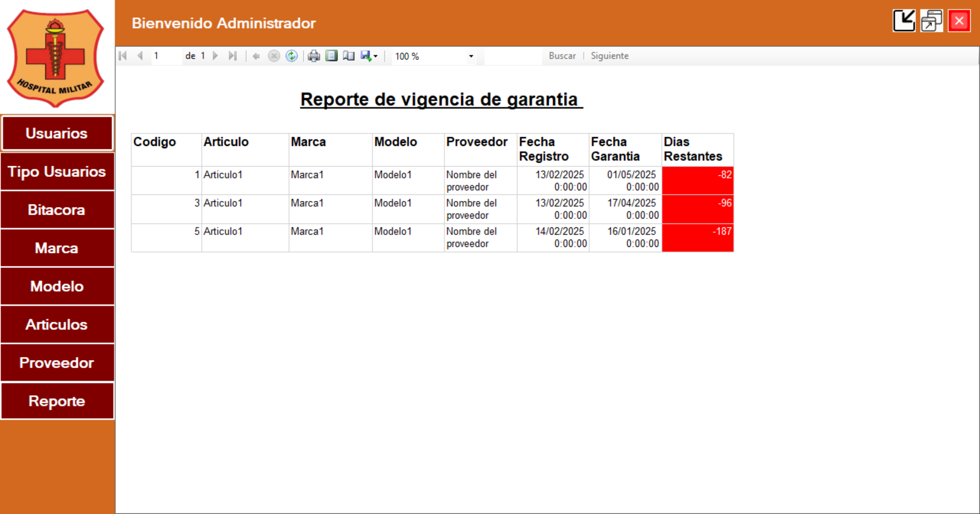The image size is (980, 514).
Task: Click the Buscar search link
Action: pyautogui.click(x=562, y=56)
